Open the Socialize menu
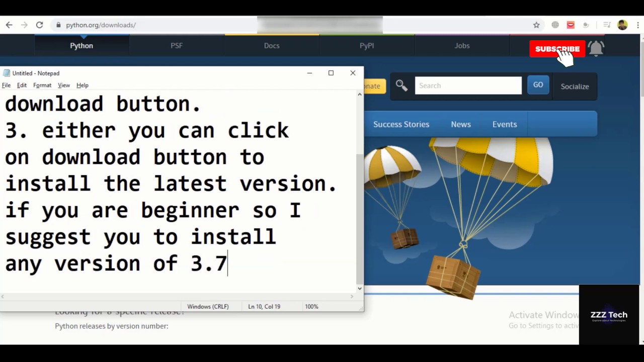Viewport: 644px width, 362px height. click(x=575, y=86)
